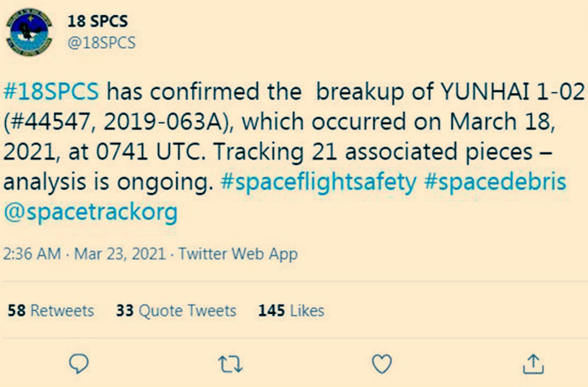Open the #spacedebris hashtag
Image resolution: width=588 pixels, height=387 pixels.
click(x=493, y=185)
